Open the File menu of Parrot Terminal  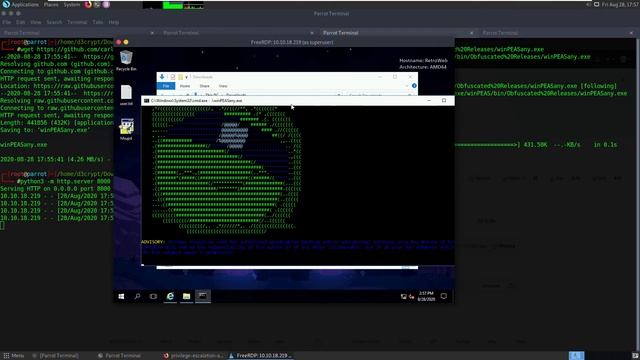pyautogui.click(x=7, y=22)
